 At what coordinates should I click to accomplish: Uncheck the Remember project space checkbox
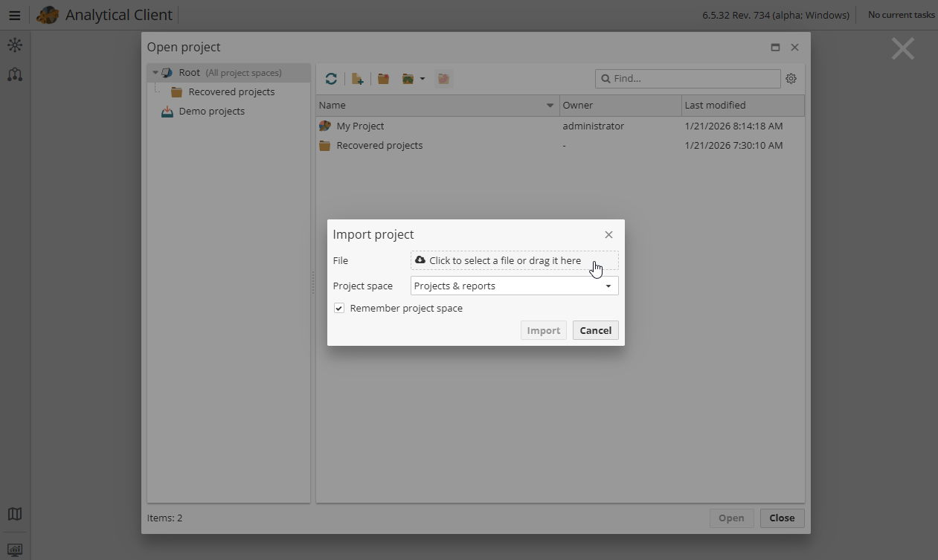[338, 308]
